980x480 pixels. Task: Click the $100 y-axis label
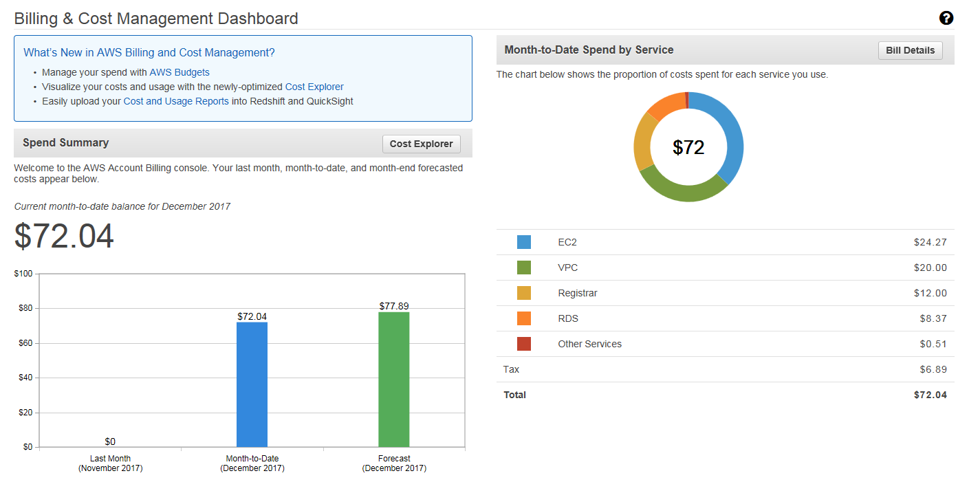click(x=23, y=274)
